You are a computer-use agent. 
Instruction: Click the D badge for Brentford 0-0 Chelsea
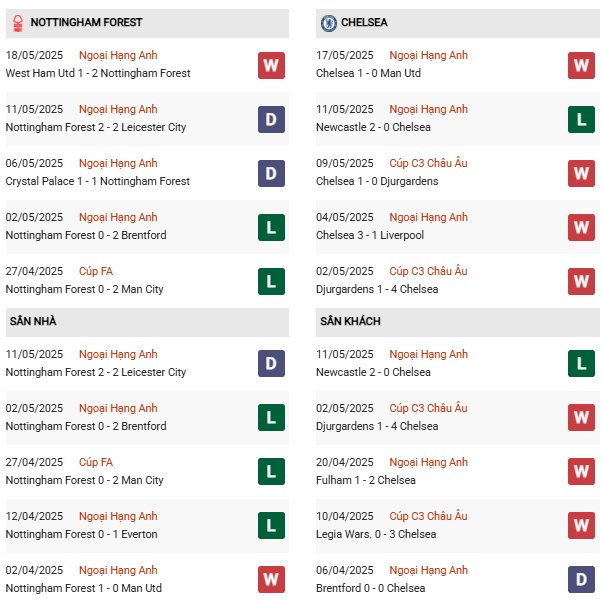tap(582, 580)
